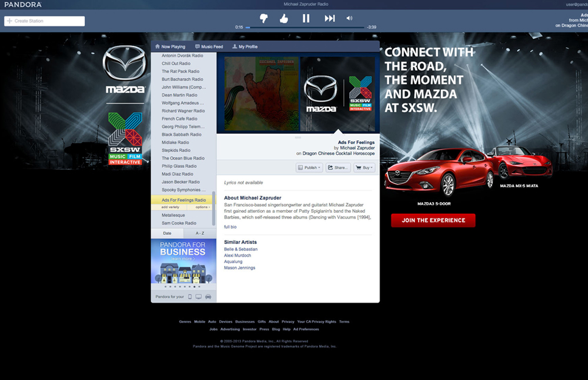This screenshot has width=588, height=380.
Task: Click the station list scrollbar
Action: coord(214,209)
